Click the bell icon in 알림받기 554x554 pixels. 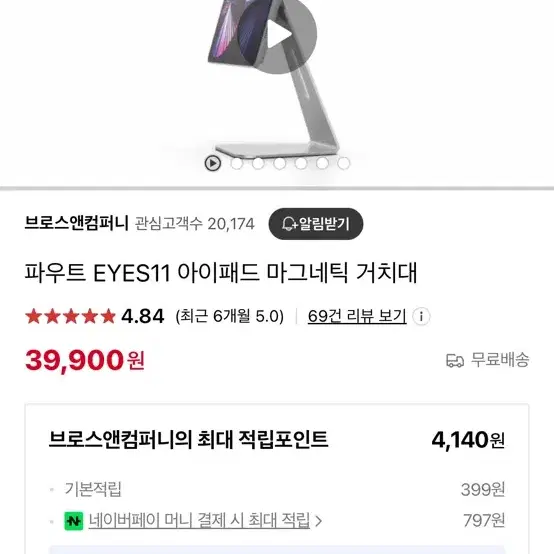(x=289, y=224)
